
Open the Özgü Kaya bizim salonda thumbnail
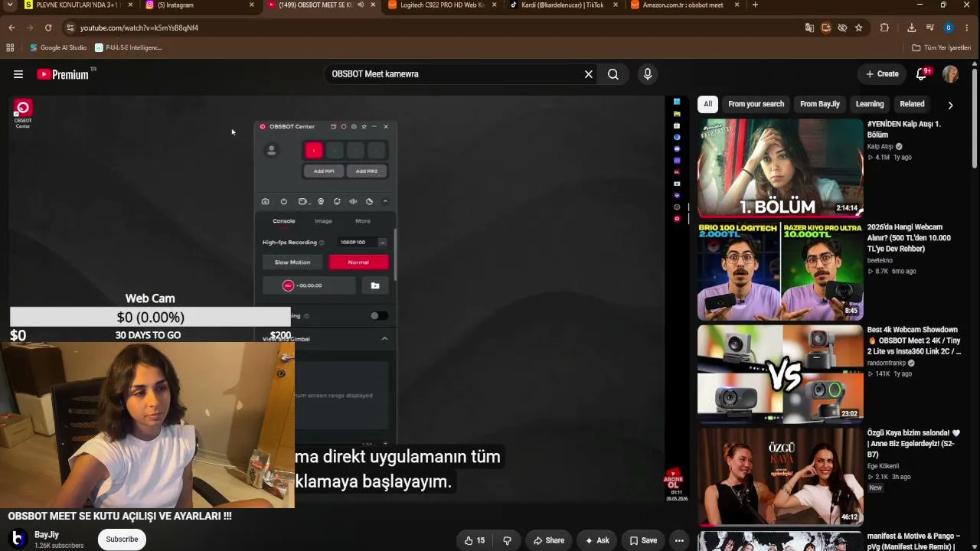[x=780, y=477]
